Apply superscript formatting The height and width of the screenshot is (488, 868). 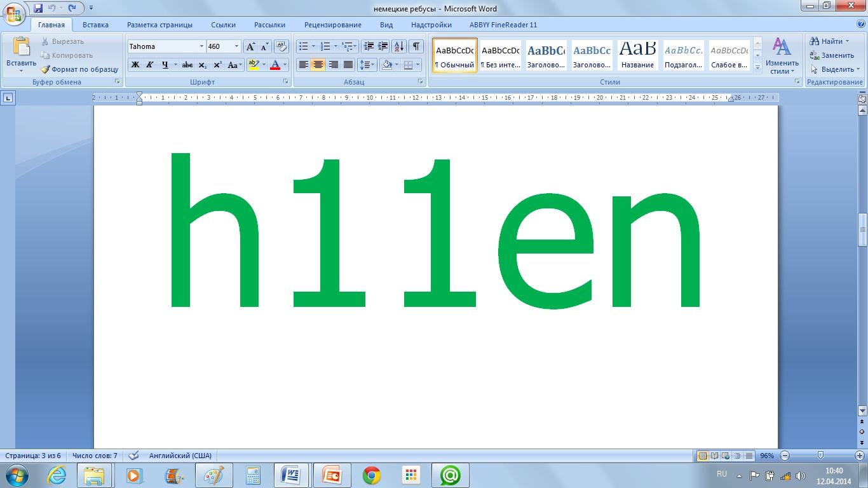tap(217, 65)
